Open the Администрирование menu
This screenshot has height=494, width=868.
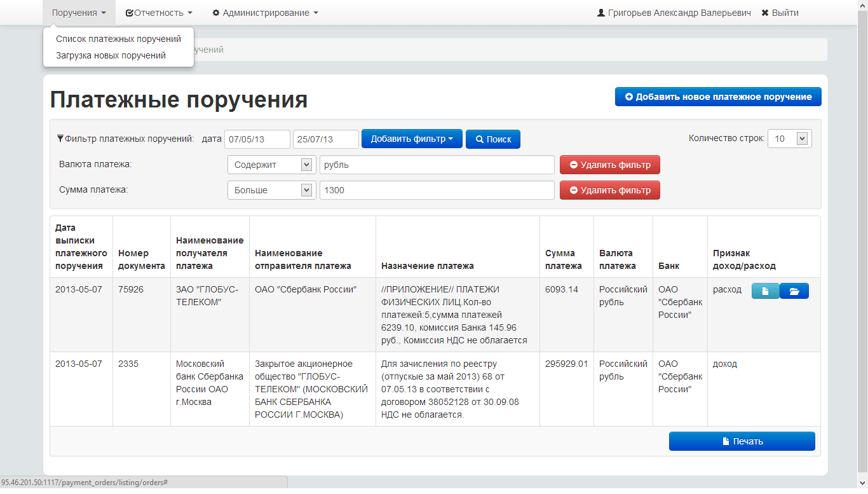pyautogui.click(x=265, y=13)
